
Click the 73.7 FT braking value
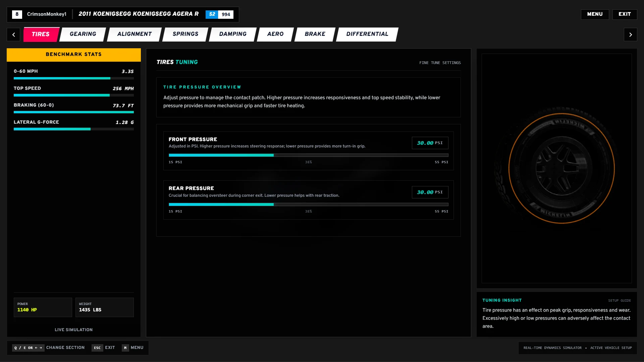coord(123,106)
